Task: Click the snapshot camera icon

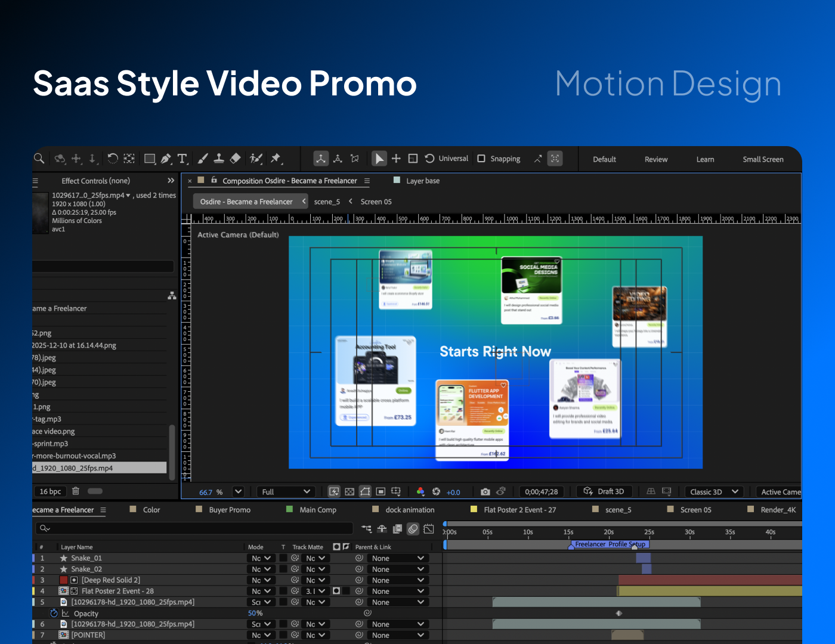Action: tap(485, 492)
